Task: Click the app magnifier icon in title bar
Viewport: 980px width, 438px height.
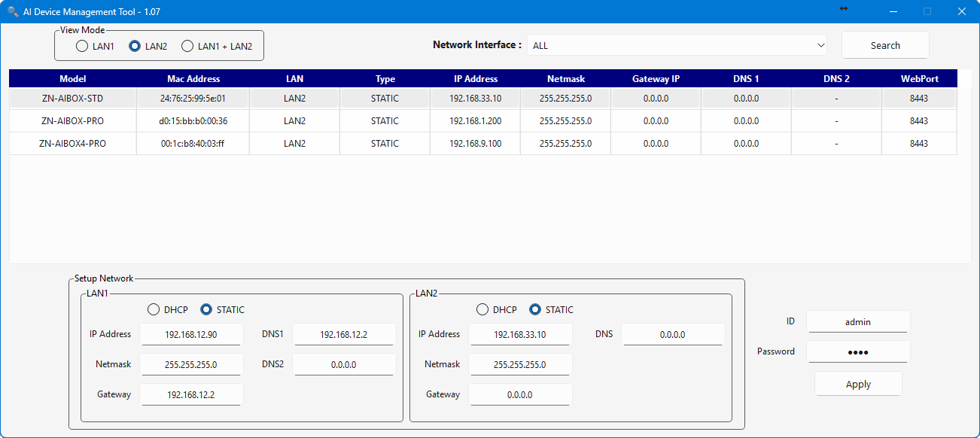Action: (13, 11)
